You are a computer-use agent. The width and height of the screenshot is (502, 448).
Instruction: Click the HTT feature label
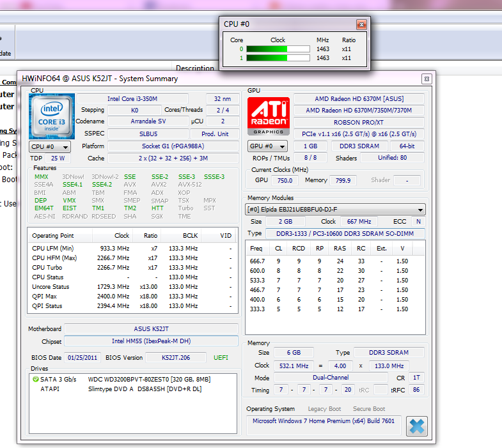point(157,208)
